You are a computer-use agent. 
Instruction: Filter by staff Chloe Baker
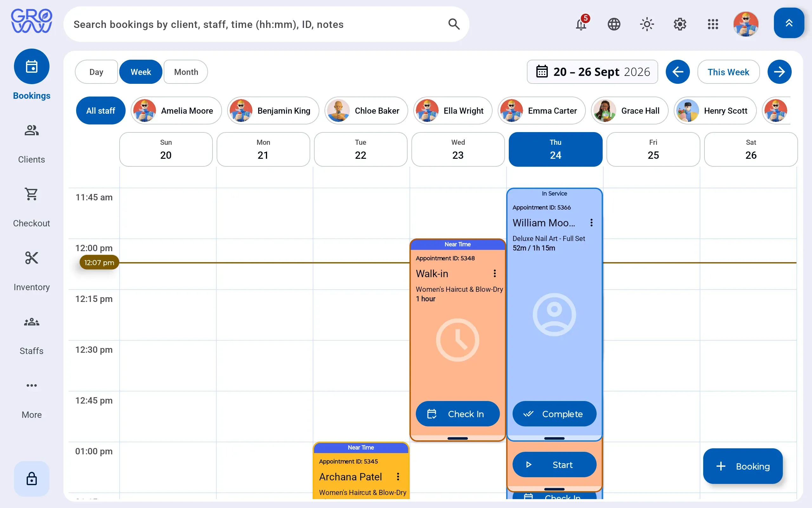(x=366, y=110)
